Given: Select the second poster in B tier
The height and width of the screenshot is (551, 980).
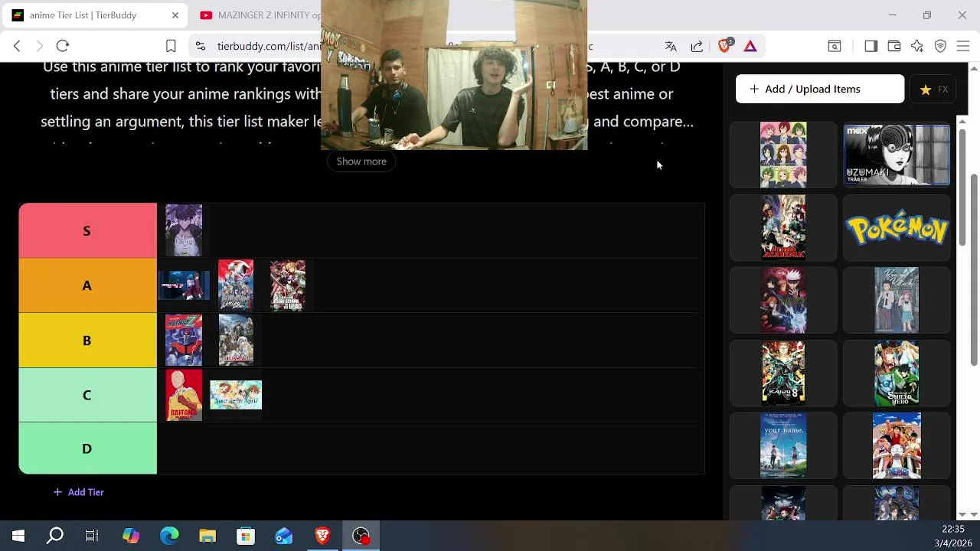Looking at the screenshot, I should 236,341.
